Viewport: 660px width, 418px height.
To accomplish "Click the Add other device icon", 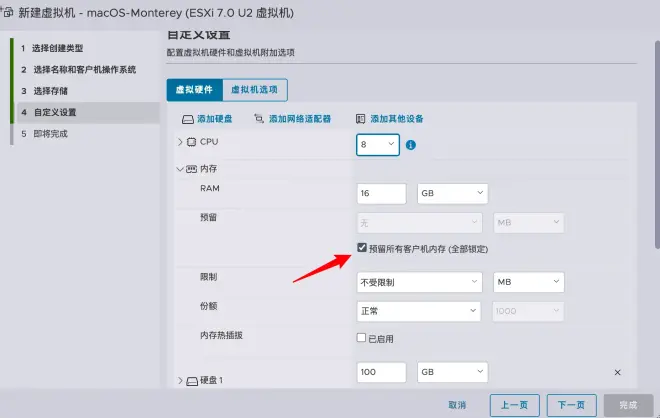I will click(x=360, y=119).
